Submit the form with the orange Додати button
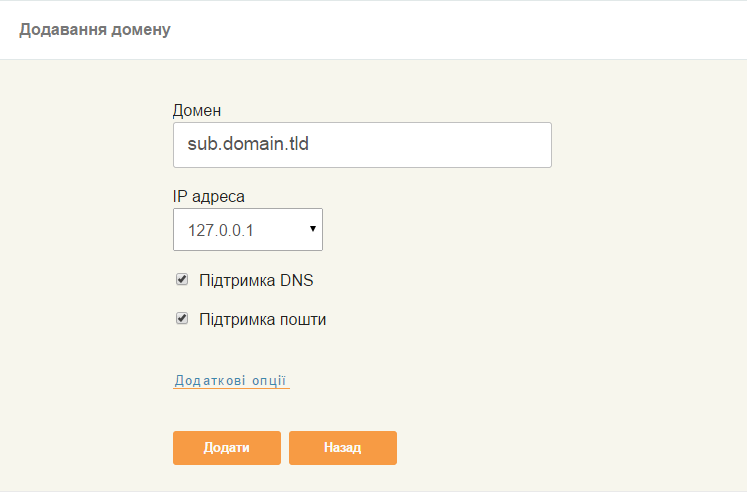Screen dimensions: 747x494 [x=226, y=448]
